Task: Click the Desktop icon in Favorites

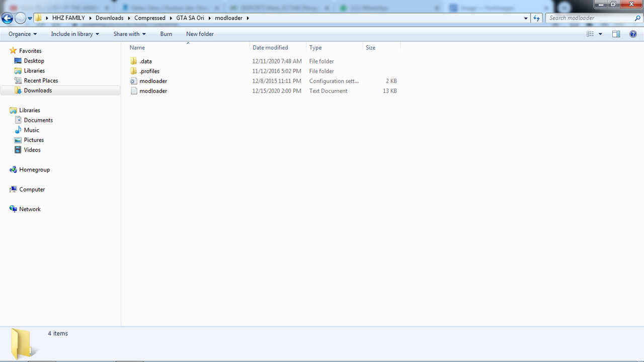Action: (x=18, y=61)
